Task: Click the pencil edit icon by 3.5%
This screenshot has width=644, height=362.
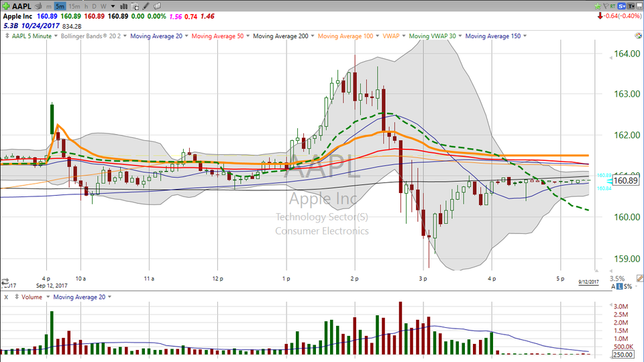Action: pyautogui.click(x=639, y=279)
